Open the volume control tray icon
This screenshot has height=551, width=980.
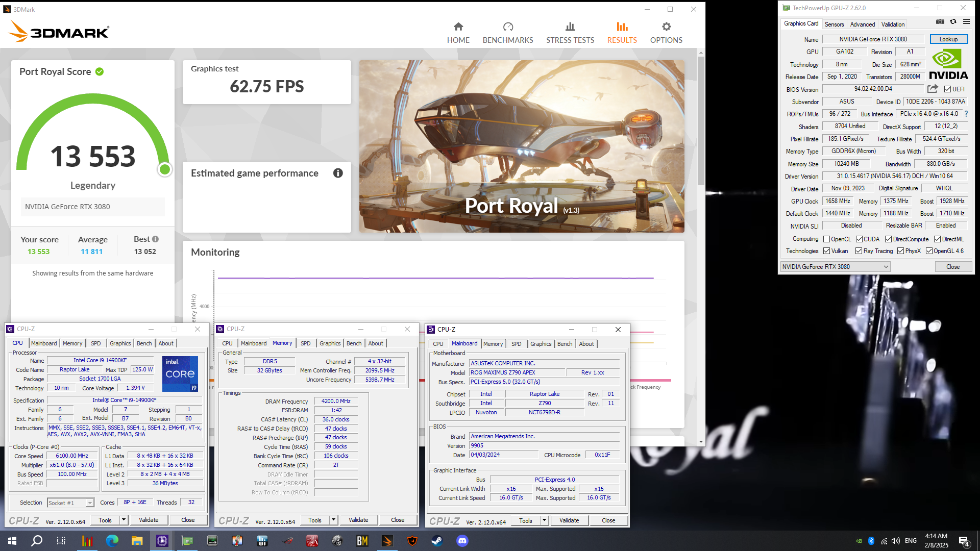pos(896,541)
